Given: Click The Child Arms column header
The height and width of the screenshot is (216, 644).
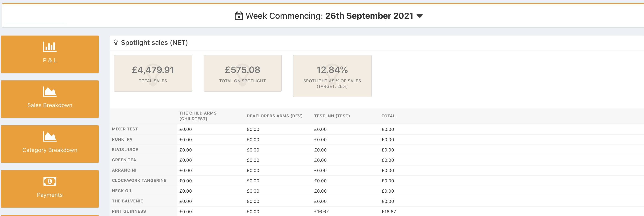Looking at the screenshot, I should coord(198,116).
